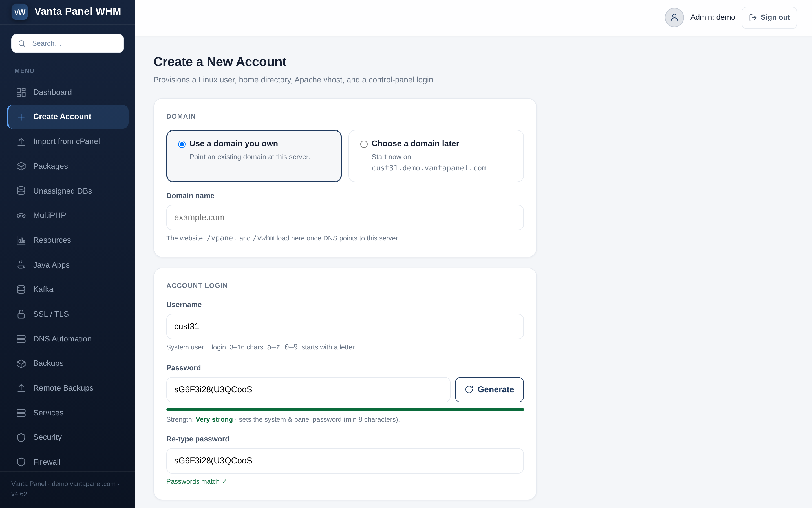This screenshot has width=812, height=508.
Task: Click the Vanta Panel VW logo icon
Action: [20, 12]
